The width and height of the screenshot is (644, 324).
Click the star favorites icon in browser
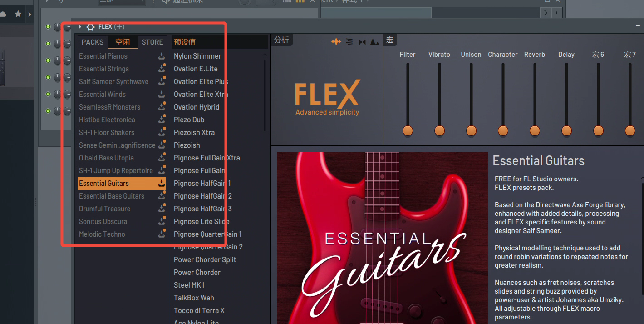coord(18,14)
